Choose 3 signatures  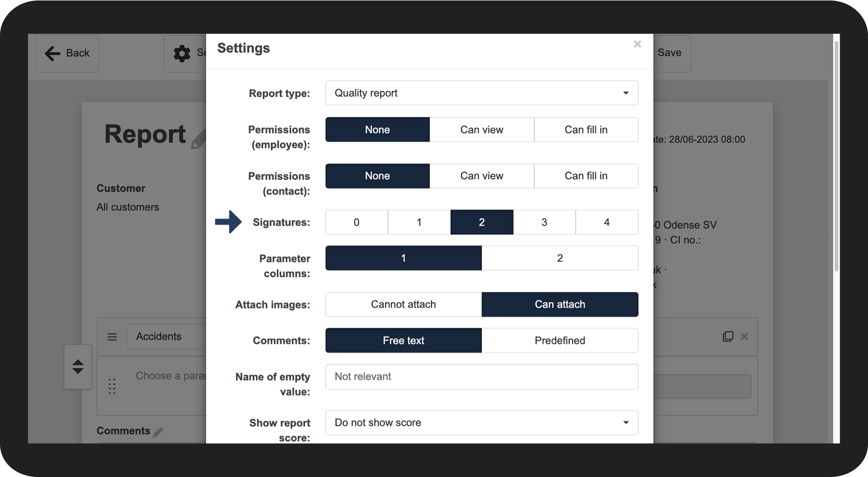[x=544, y=222]
